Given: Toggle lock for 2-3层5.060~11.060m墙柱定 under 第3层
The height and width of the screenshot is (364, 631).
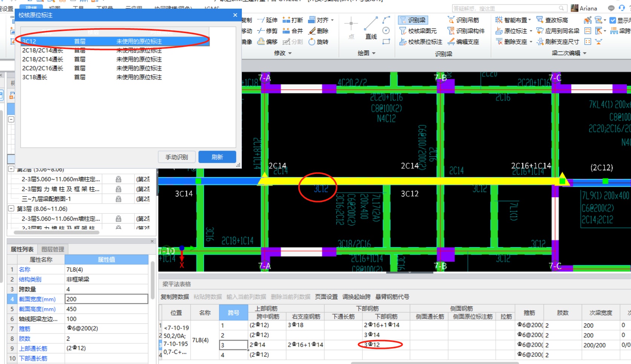Looking at the screenshot, I should 118,219.
